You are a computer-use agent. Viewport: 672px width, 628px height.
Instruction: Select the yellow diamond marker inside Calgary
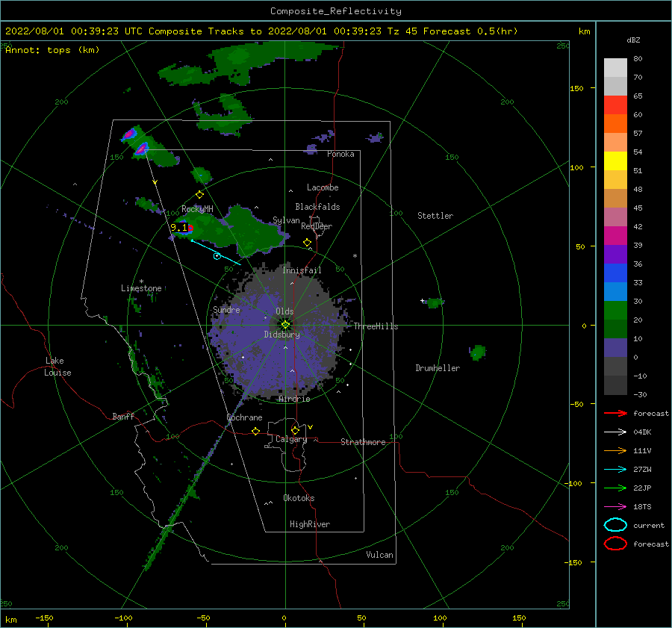click(x=295, y=430)
